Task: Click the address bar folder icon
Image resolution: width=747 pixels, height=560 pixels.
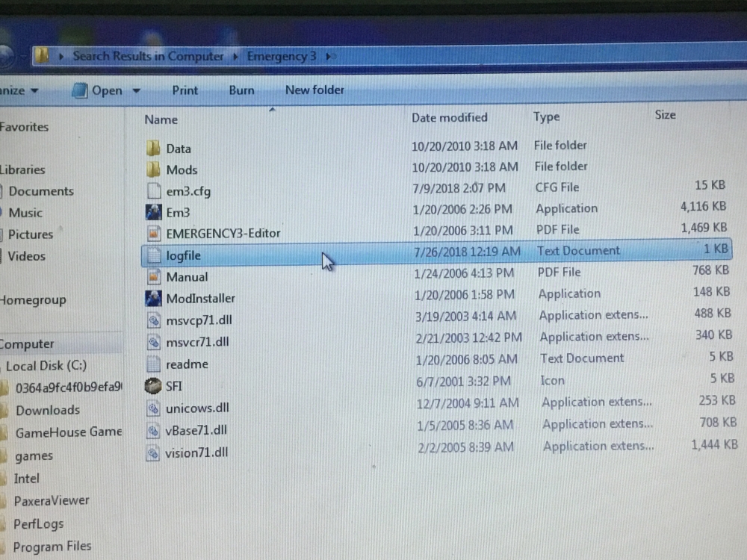Action: coord(43,56)
